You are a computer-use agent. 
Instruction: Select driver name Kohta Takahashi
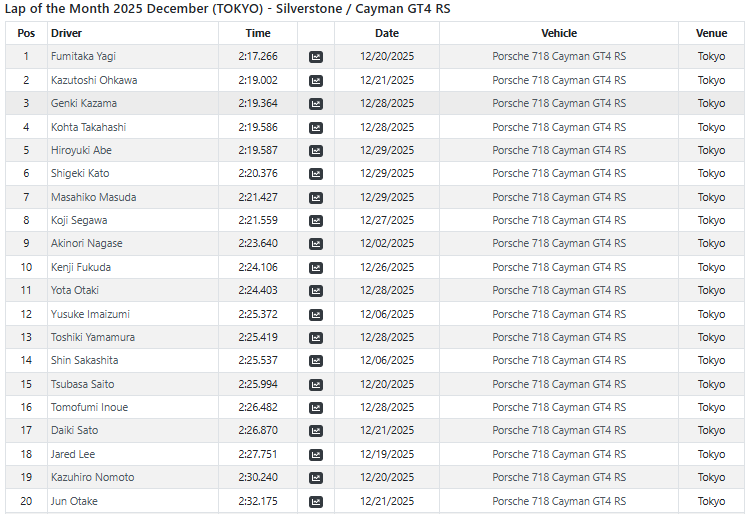[88, 127]
